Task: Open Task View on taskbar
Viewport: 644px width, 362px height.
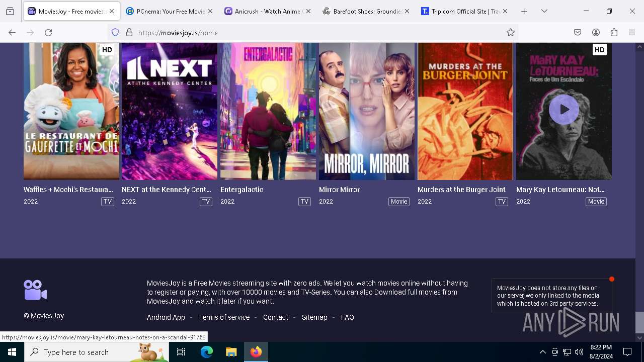Action: pos(181,352)
